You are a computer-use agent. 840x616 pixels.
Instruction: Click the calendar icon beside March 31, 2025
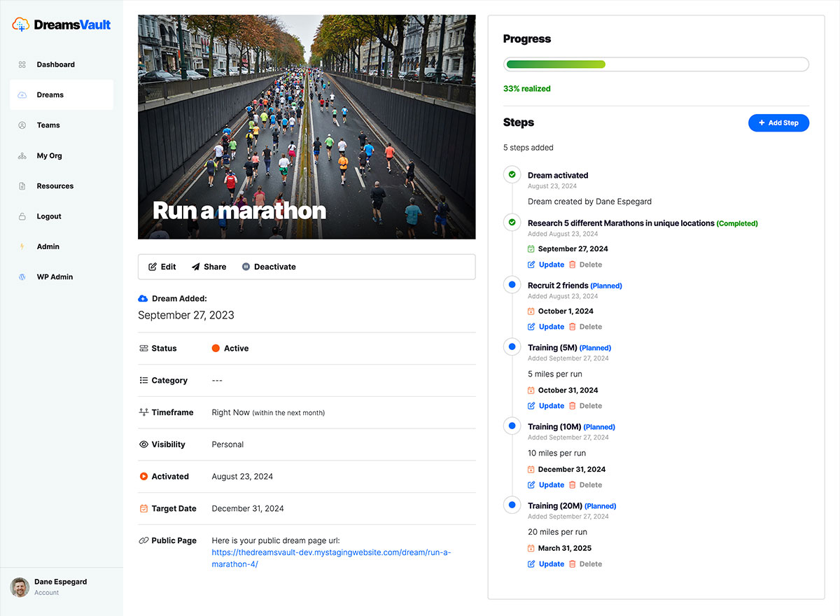tap(531, 548)
